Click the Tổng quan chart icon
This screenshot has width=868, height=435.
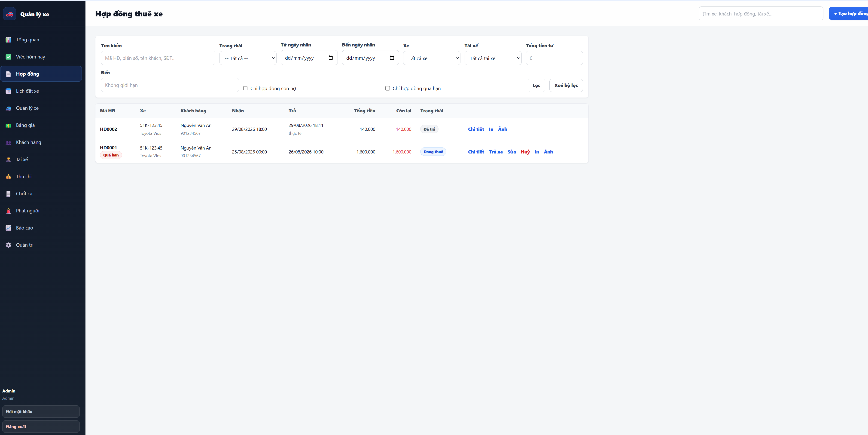click(x=8, y=40)
